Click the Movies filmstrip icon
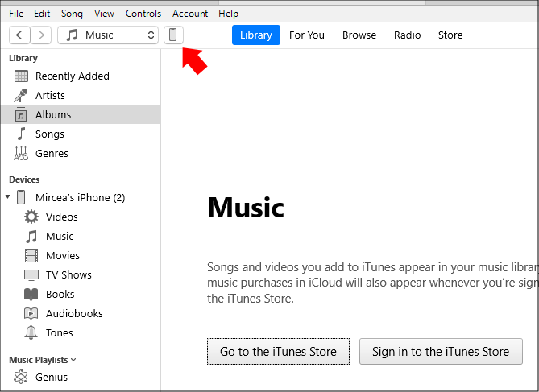This screenshot has height=392, width=539. pos(31,256)
